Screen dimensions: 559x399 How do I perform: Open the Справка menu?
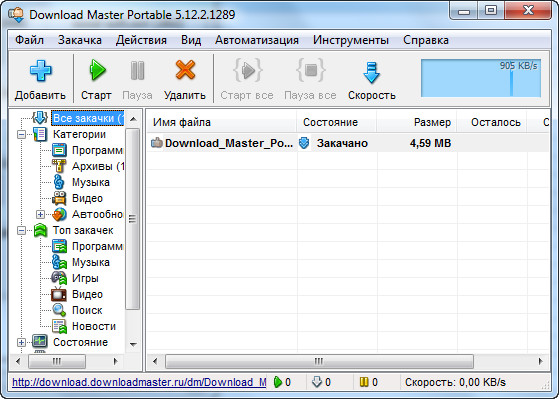point(426,40)
